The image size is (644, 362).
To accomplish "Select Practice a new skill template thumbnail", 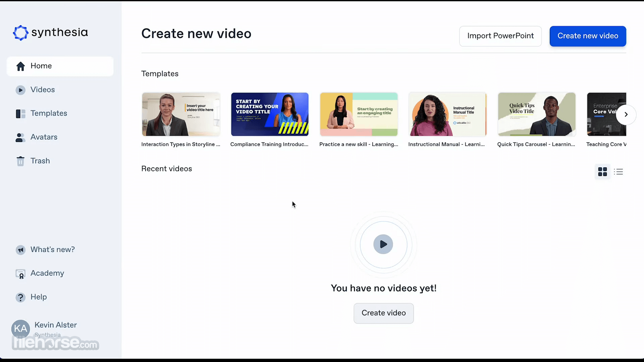I will (359, 114).
